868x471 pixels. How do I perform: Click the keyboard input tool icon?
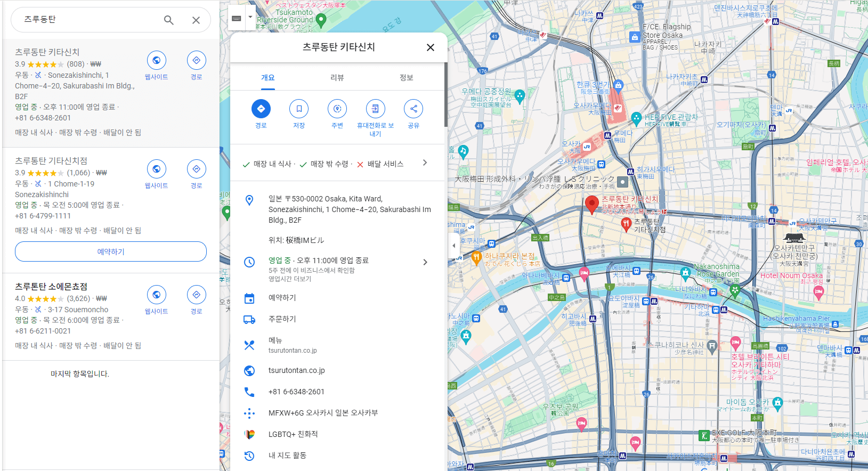[x=237, y=18]
